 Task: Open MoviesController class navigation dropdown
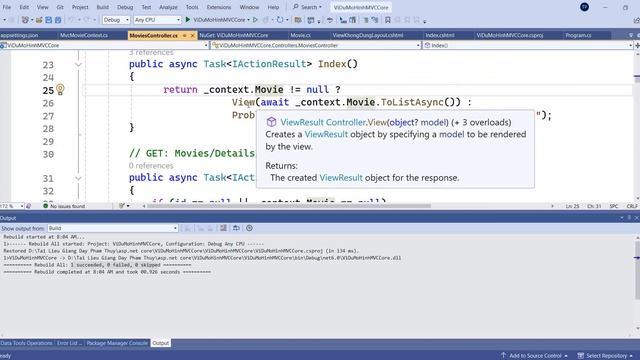[x=316, y=45]
